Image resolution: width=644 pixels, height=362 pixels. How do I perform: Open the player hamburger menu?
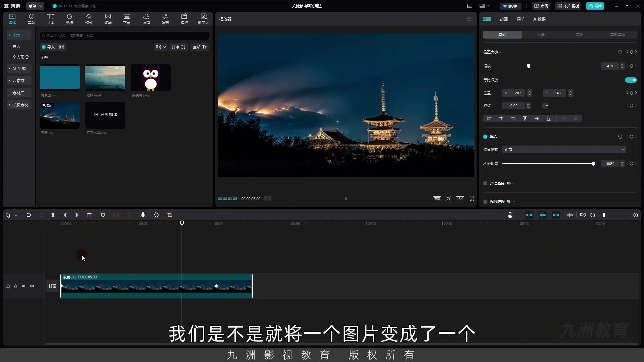(x=469, y=19)
